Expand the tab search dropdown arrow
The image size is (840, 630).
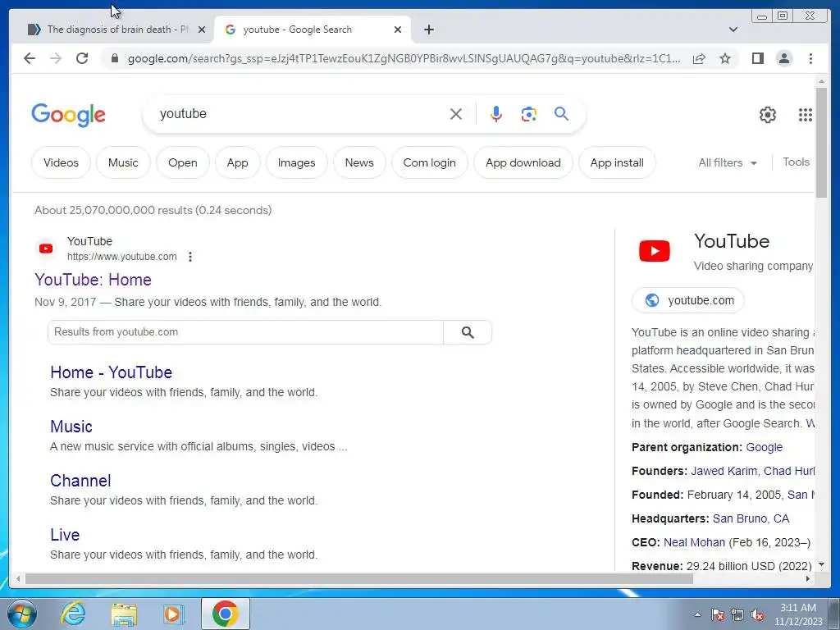pos(733,30)
